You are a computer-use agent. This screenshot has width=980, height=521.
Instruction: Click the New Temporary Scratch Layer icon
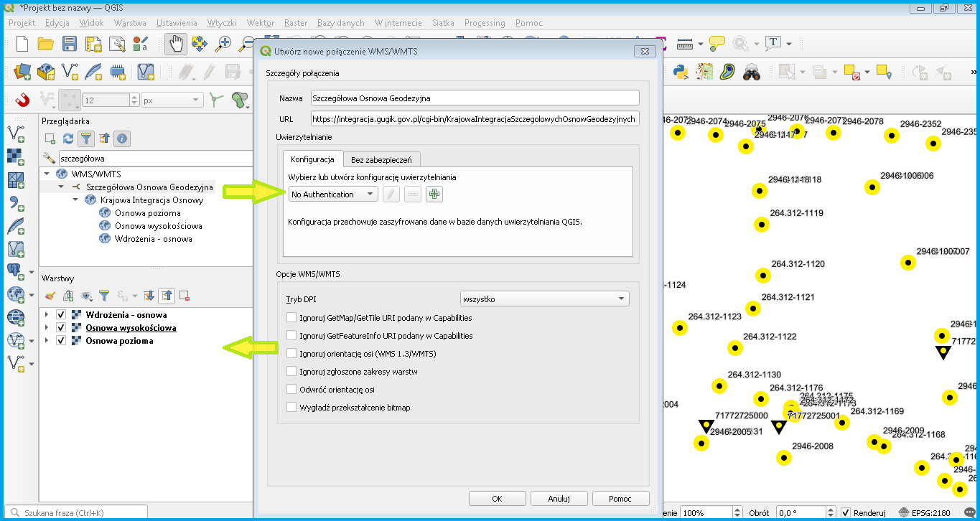[x=118, y=72]
